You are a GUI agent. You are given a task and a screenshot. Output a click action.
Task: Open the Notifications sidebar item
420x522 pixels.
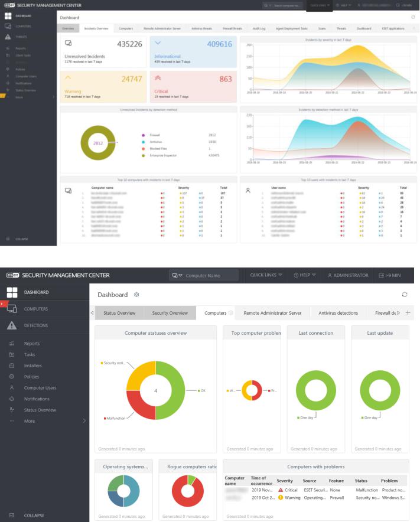37,399
